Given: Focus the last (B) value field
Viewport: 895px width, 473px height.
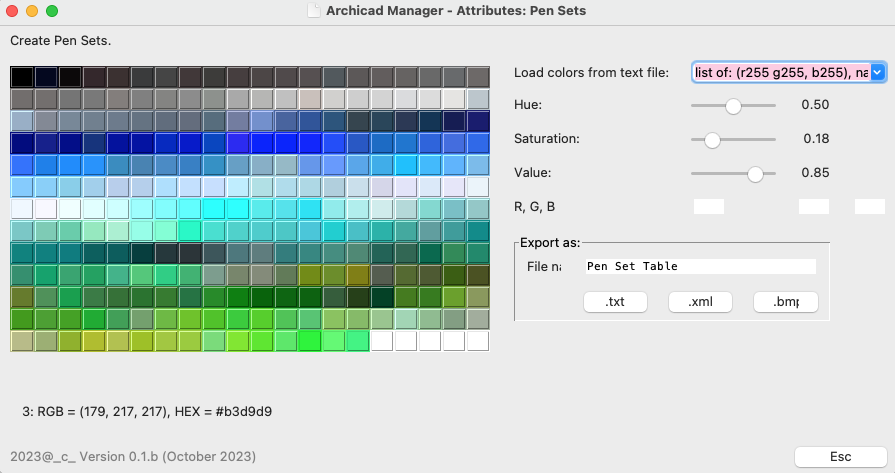Looking at the screenshot, I should (870, 207).
